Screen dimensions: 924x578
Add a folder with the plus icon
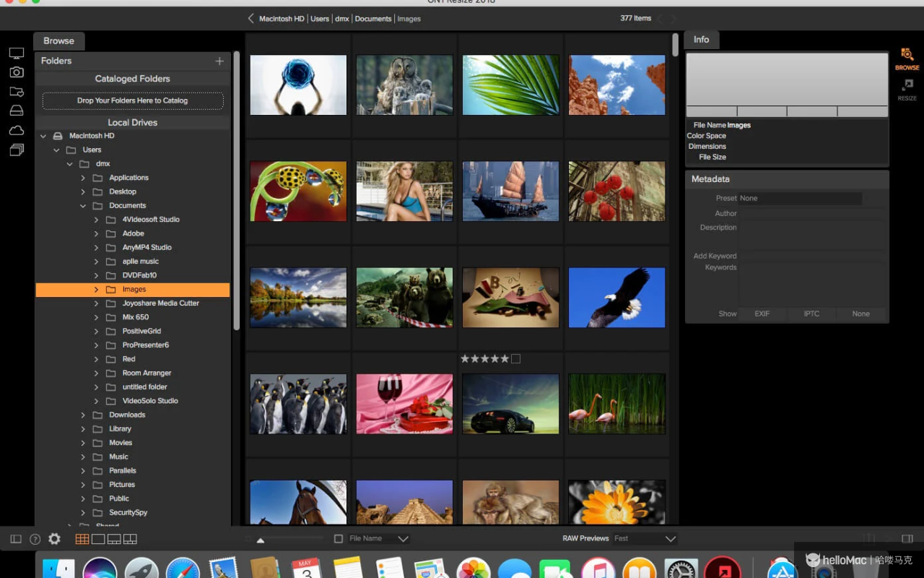click(x=219, y=61)
